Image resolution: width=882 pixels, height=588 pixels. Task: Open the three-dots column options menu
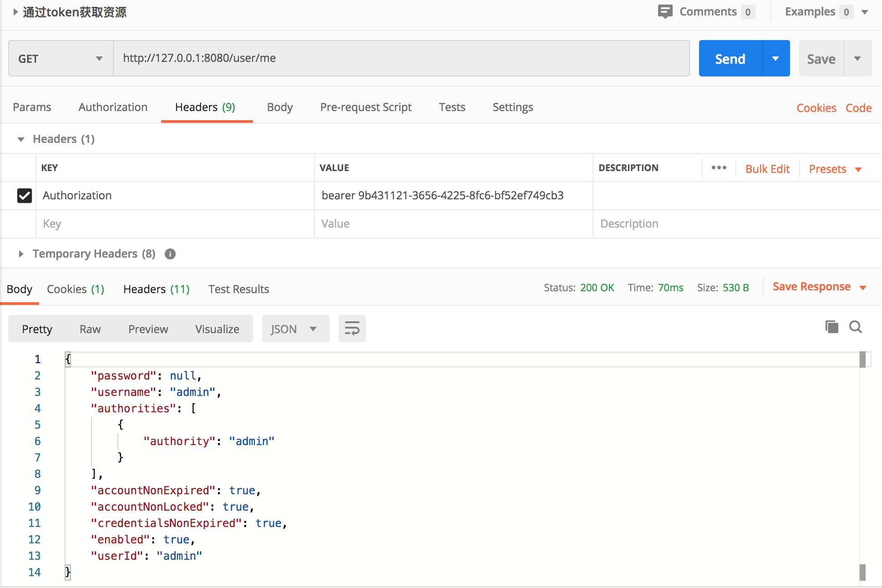[719, 168]
